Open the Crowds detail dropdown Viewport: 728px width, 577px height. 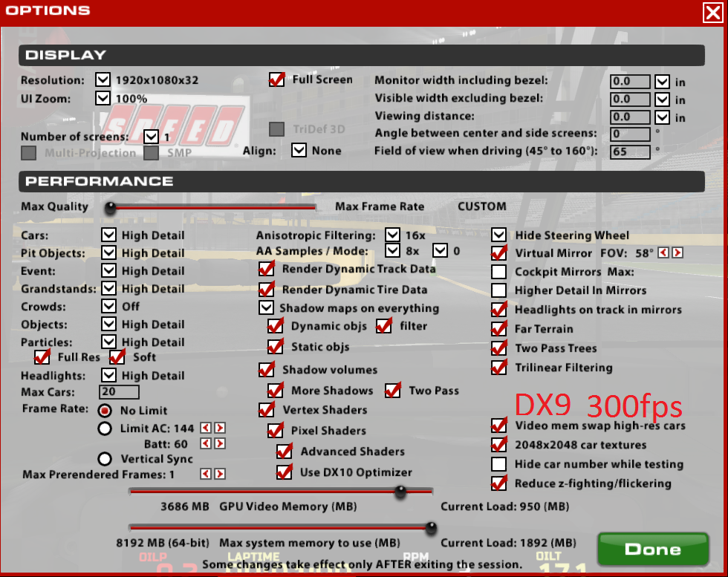pyautogui.click(x=109, y=307)
